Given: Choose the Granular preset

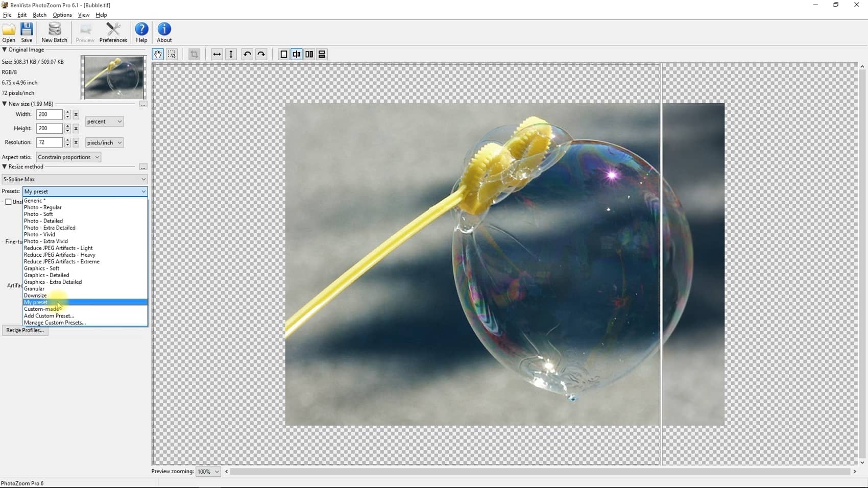Looking at the screenshot, I should click(85, 289).
